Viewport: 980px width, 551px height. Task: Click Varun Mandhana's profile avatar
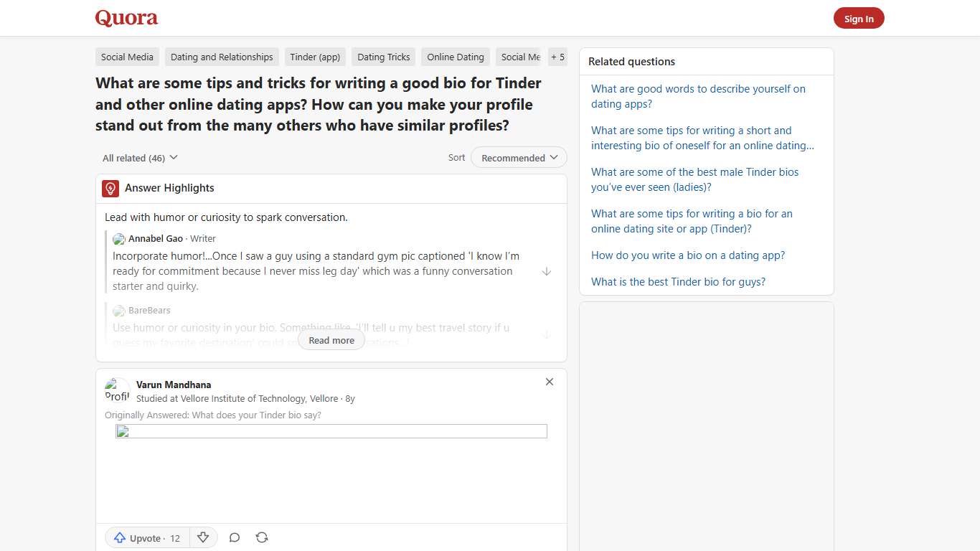click(116, 391)
